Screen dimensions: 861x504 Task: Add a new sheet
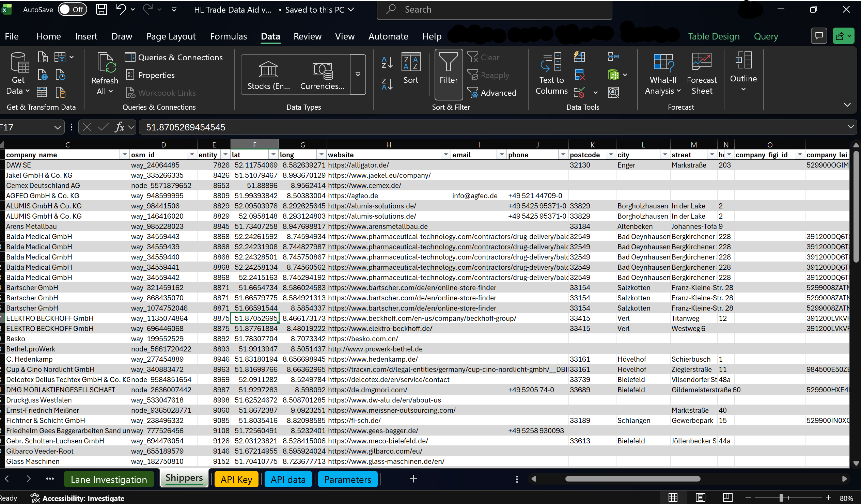(x=413, y=479)
